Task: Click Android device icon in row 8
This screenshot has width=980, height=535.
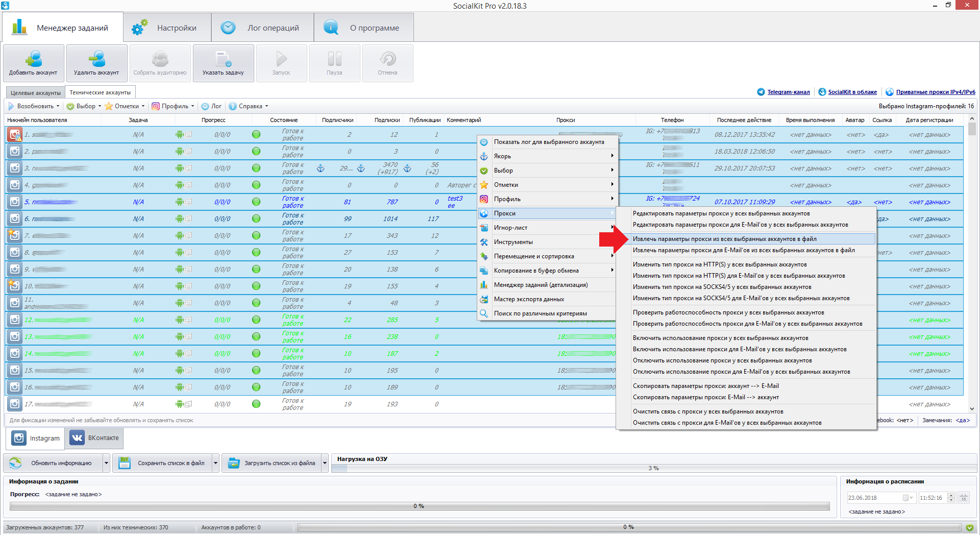Action: pyautogui.click(x=180, y=252)
